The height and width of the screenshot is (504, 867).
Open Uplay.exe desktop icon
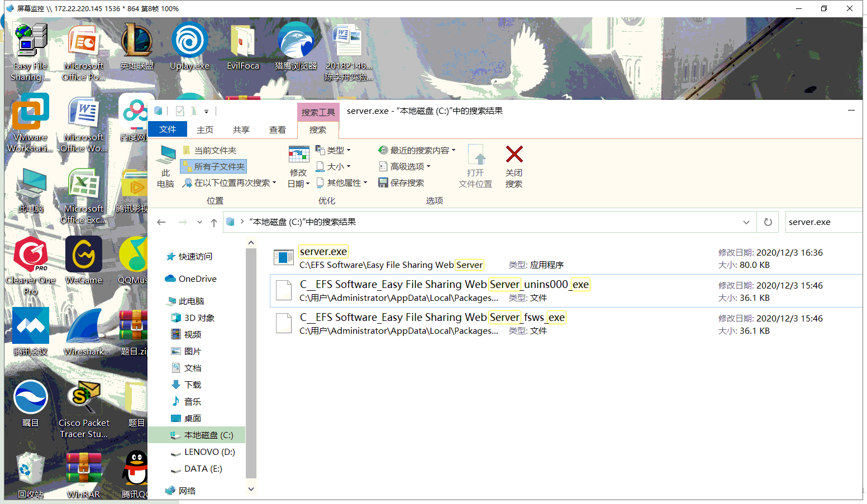click(190, 47)
